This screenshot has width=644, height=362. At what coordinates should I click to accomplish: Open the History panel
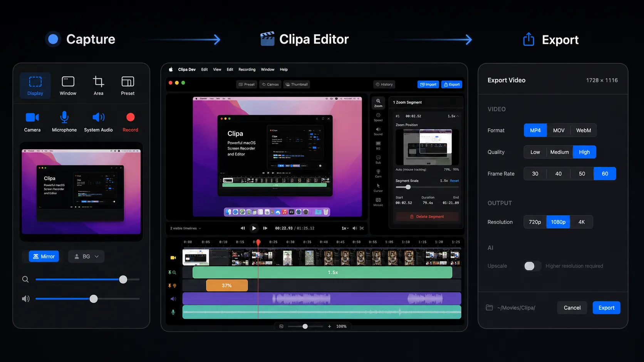point(384,84)
